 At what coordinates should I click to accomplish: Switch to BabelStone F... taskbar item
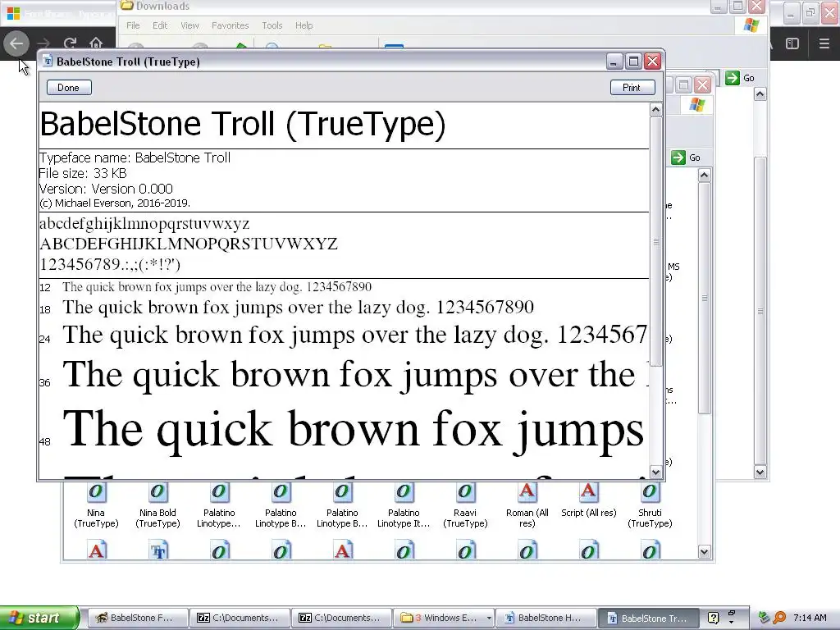point(138,618)
